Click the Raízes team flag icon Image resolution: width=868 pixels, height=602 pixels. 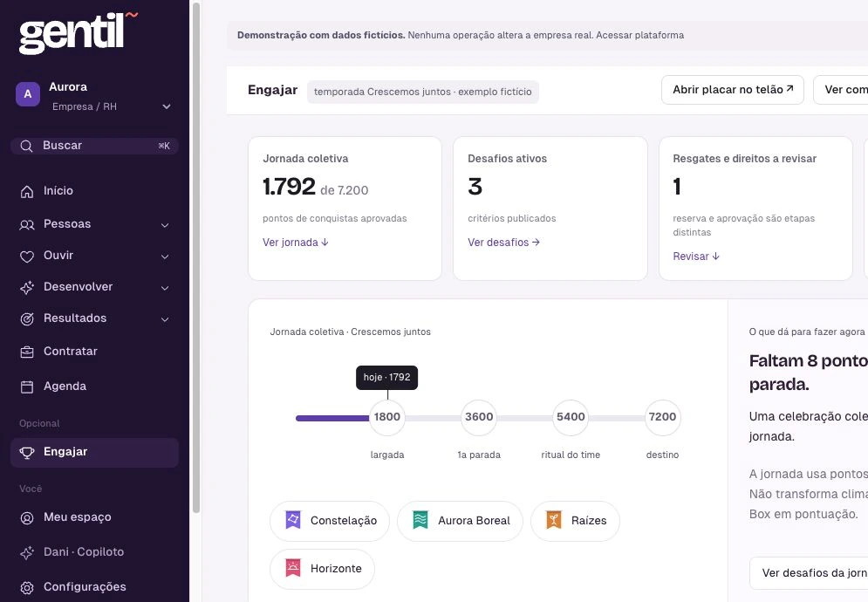pyautogui.click(x=554, y=520)
